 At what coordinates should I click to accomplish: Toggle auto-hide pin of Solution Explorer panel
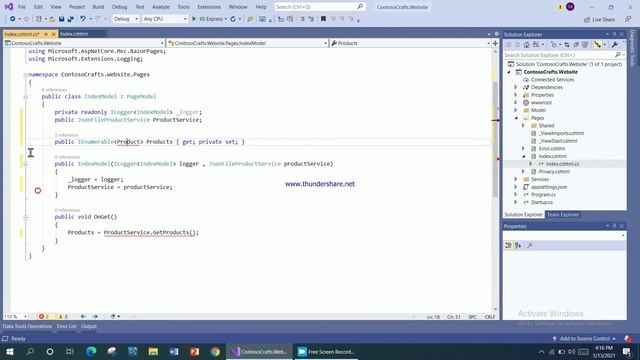(614, 34)
